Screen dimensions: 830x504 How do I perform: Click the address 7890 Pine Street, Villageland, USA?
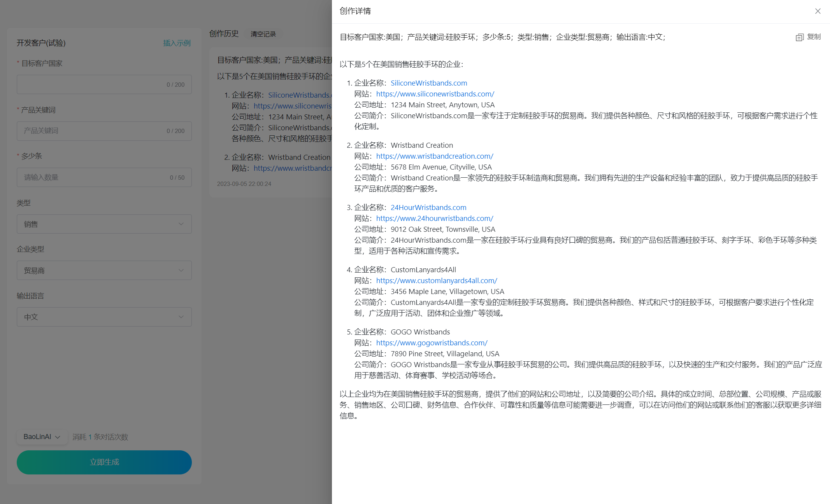(x=445, y=353)
